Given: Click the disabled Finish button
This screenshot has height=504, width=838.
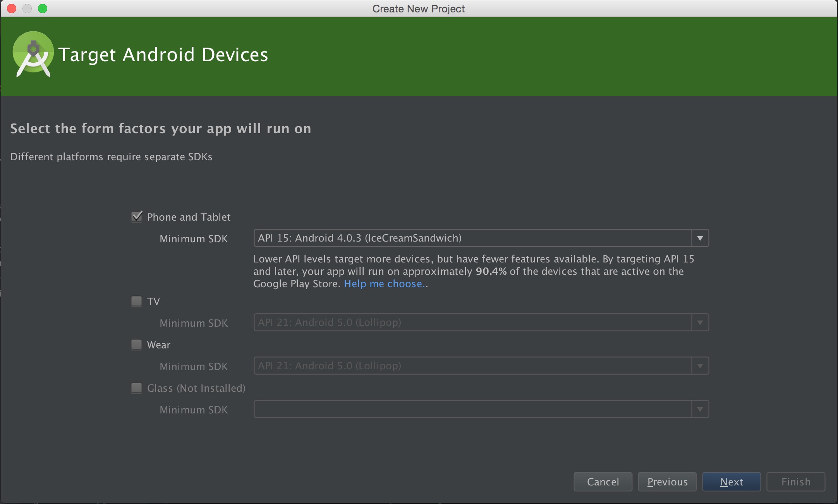Looking at the screenshot, I should coord(796,482).
